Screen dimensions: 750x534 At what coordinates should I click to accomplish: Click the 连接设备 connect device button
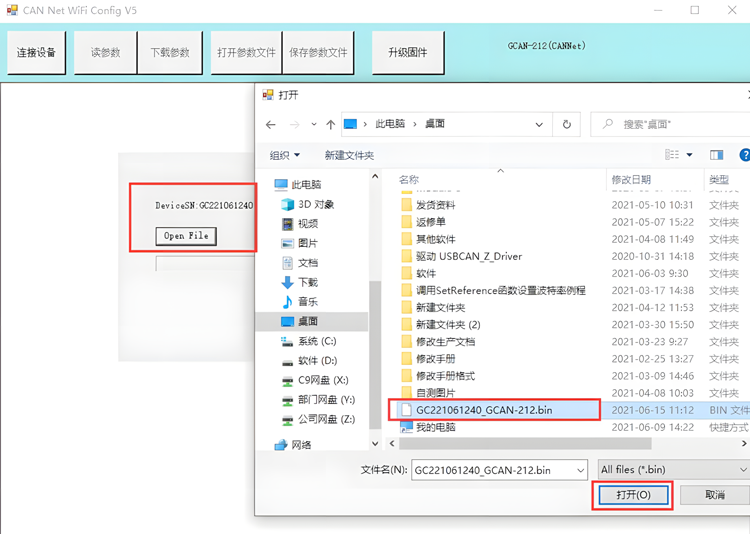(x=37, y=52)
